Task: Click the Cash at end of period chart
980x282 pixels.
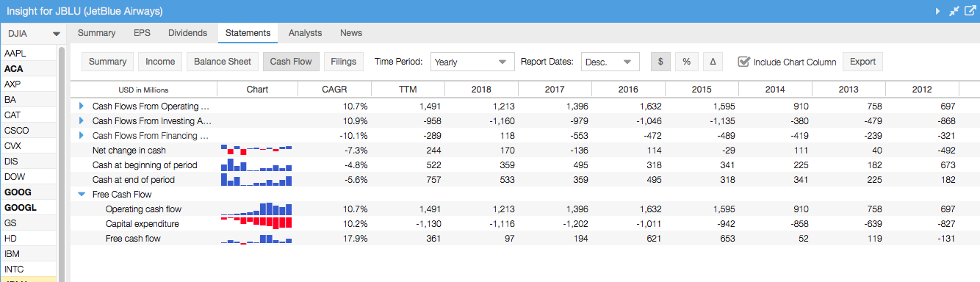Action: pyautogui.click(x=256, y=180)
